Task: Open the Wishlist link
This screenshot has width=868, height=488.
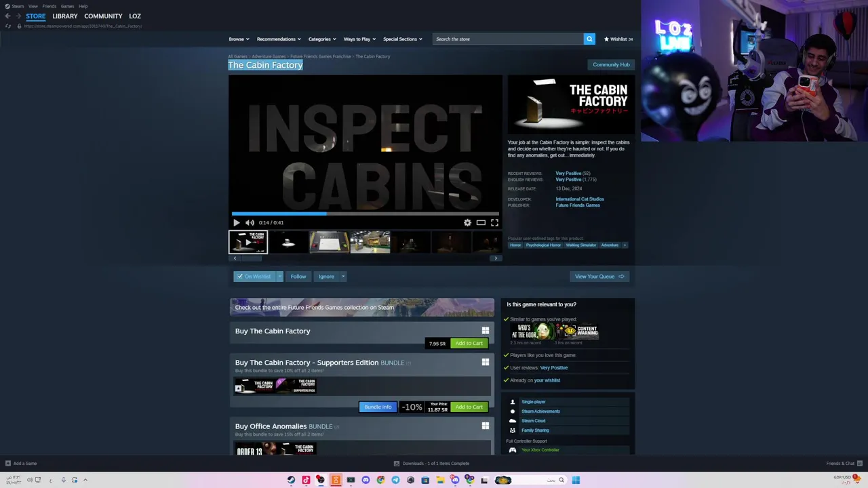Action: [618, 39]
